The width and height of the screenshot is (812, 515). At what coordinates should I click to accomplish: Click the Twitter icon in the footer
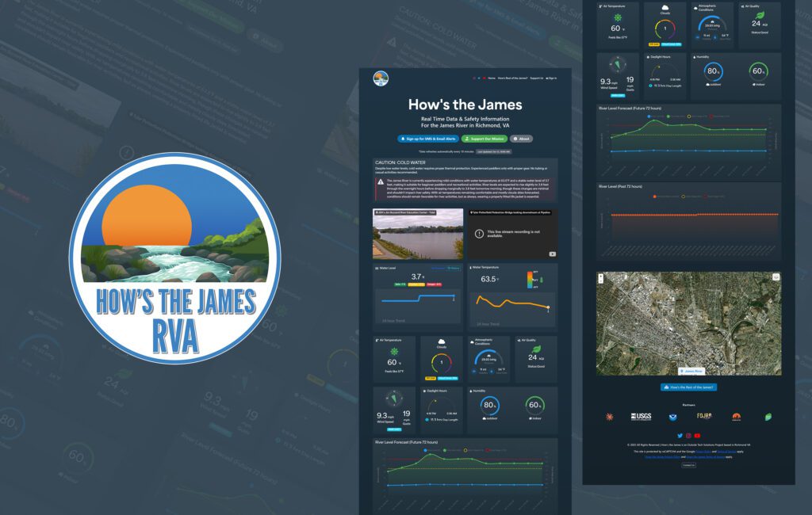point(680,435)
